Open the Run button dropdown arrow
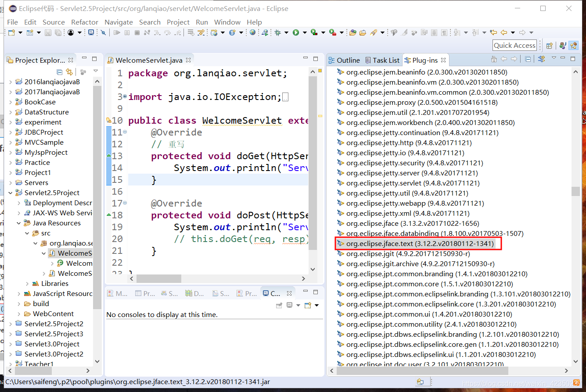Image resolution: width=586 pixels, height=392 pixels. (305, 32)
